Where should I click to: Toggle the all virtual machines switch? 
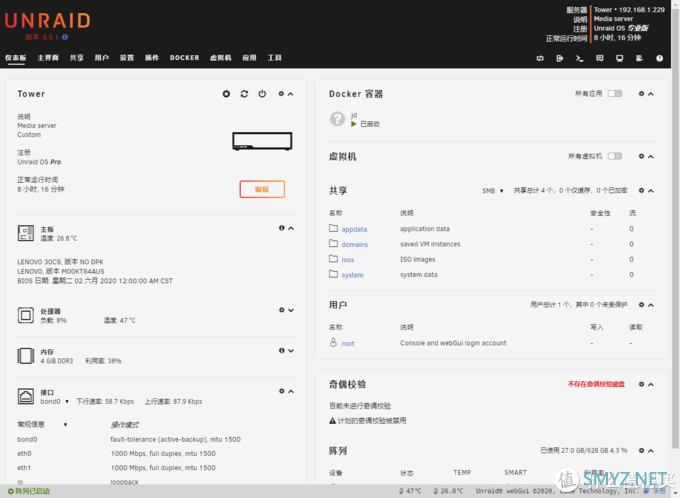coord(615,156)
